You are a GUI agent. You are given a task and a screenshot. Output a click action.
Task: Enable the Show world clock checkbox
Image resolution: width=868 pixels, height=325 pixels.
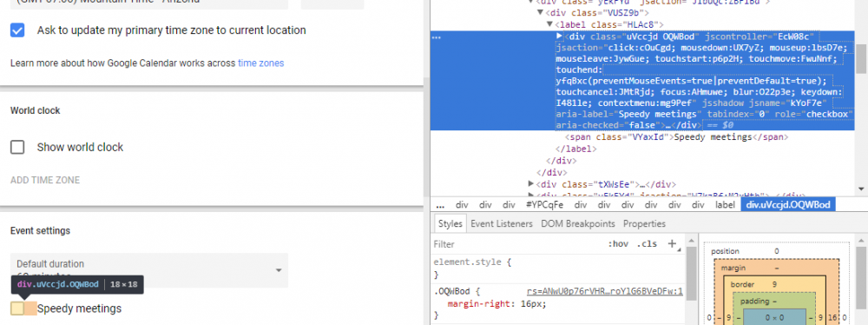[x=17, y=147]
